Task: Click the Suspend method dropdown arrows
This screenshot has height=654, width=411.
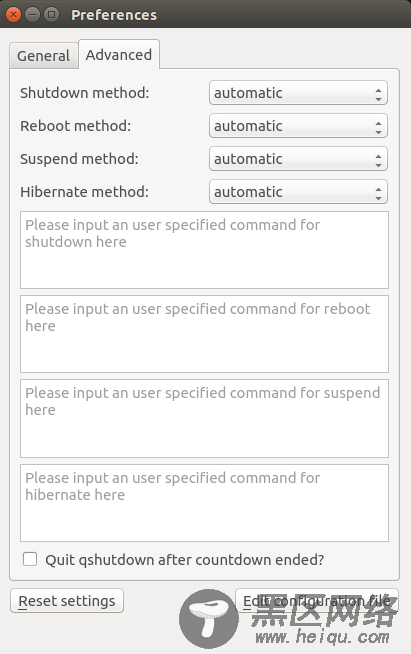Action: [378, 160]
